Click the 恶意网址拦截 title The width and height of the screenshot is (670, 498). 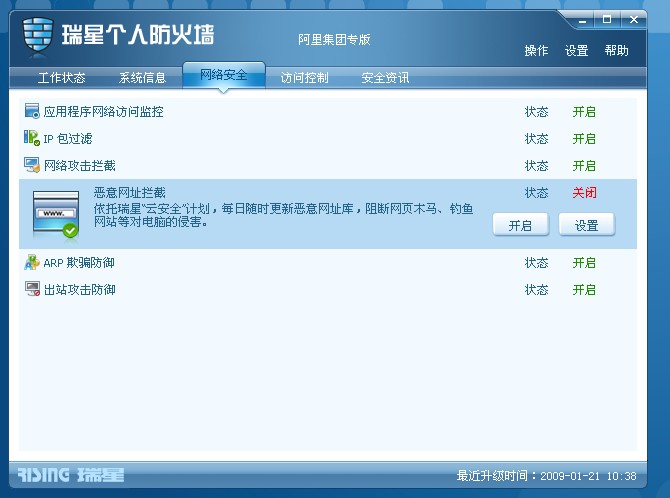point(129,193)
